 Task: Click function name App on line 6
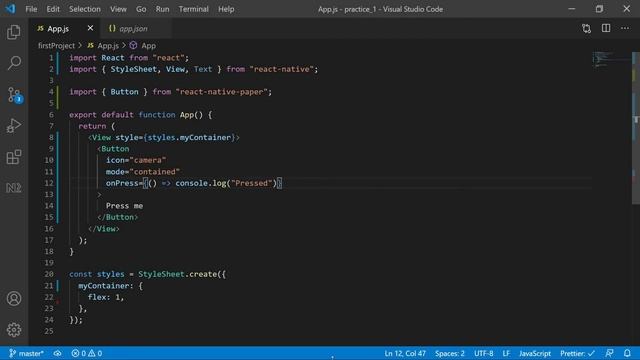pyautogui.click(x=187, y=115)
